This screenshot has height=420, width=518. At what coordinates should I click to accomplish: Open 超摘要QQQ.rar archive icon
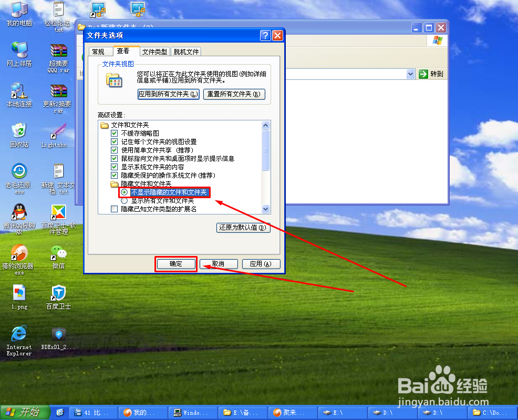tap(58, 58)
